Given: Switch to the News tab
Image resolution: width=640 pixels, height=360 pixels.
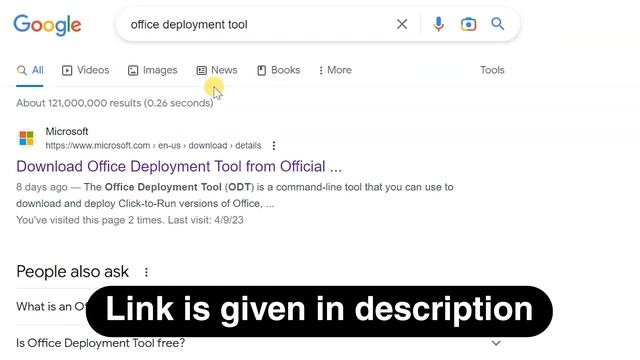Looking at the screenshot, I should point(217,70).
